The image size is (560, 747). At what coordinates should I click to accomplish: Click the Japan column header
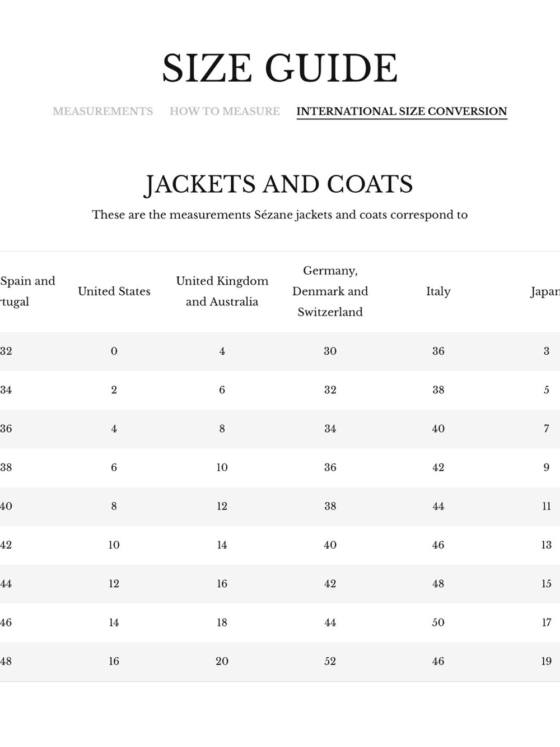click(545, 291)
